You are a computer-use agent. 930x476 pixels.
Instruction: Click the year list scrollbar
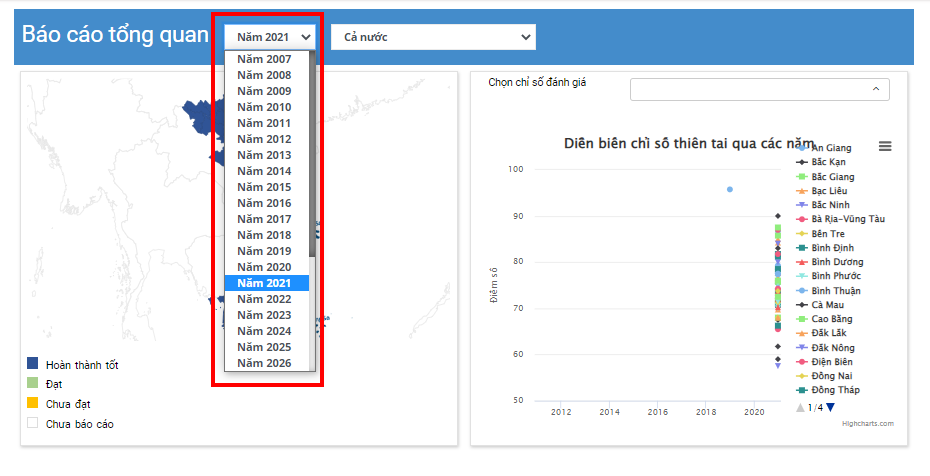tap(312, 150)
